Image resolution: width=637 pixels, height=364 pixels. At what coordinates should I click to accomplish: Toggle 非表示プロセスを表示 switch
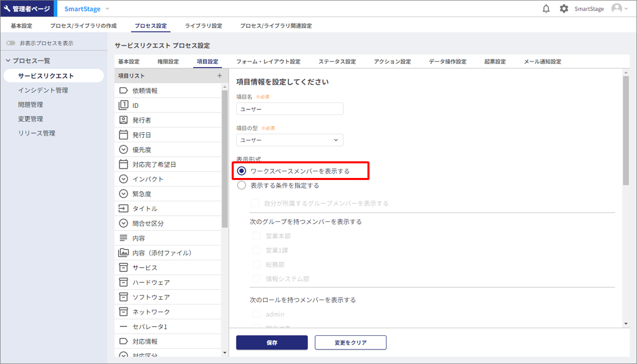pos(11,43)
